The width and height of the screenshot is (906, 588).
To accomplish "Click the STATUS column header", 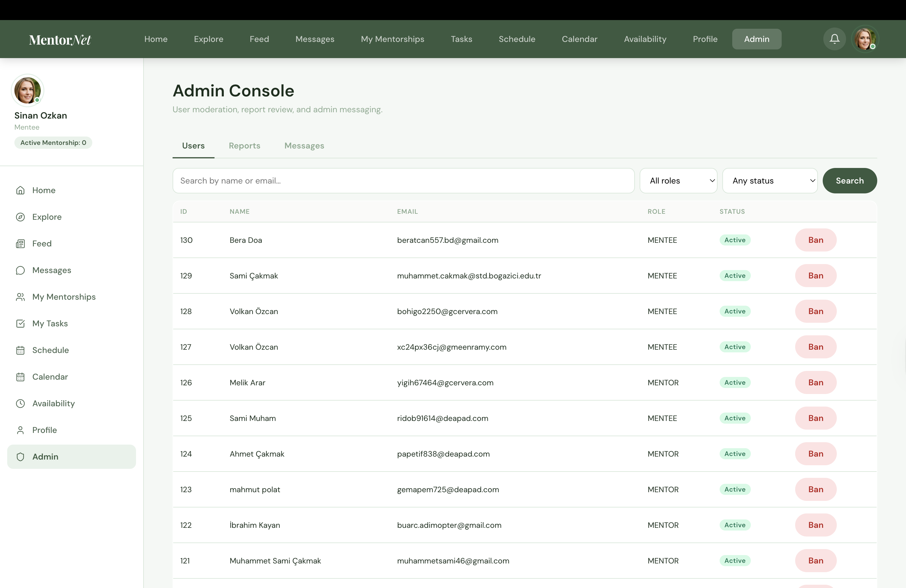I will [732, 211].
